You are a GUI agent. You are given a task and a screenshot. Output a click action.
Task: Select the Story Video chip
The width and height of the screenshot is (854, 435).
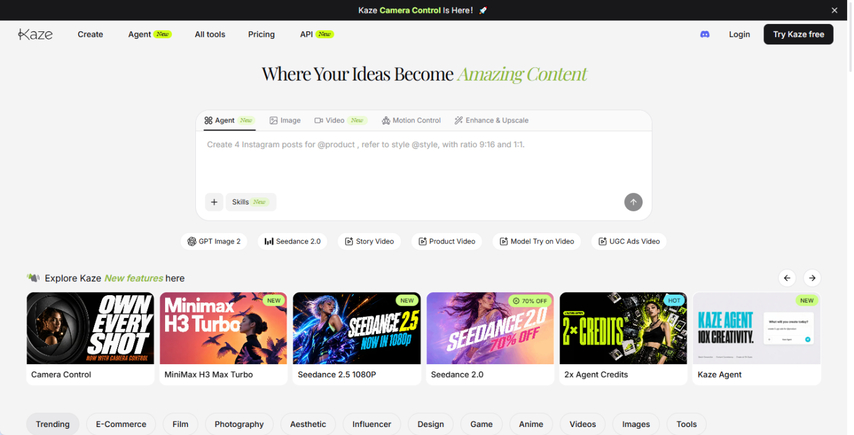click(x=369, y=241)
